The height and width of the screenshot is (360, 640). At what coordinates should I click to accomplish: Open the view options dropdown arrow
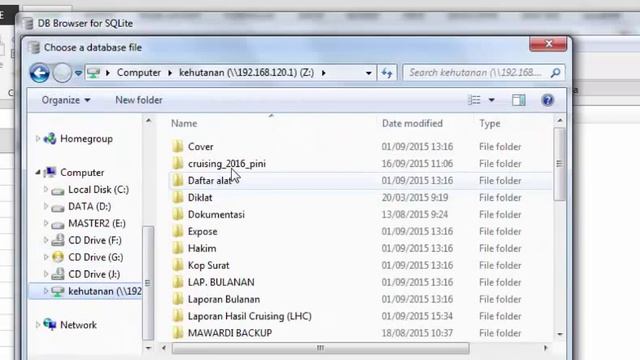pyautogui.click(x=491, y=100)
